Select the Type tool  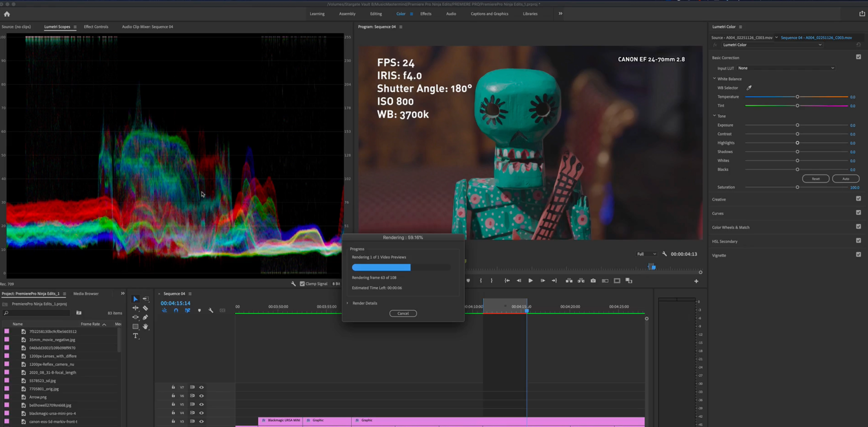tap(135, 336)
